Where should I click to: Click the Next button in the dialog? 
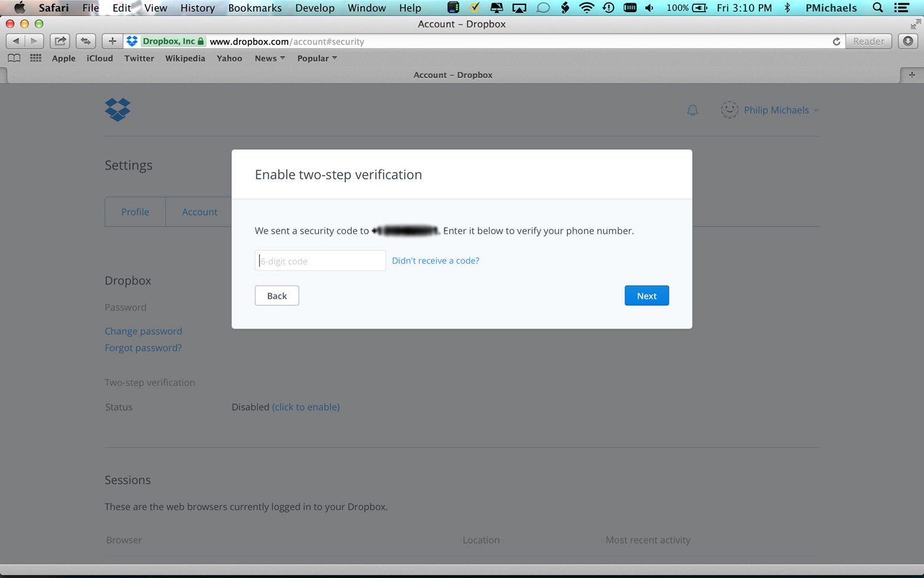click(646, 296)
